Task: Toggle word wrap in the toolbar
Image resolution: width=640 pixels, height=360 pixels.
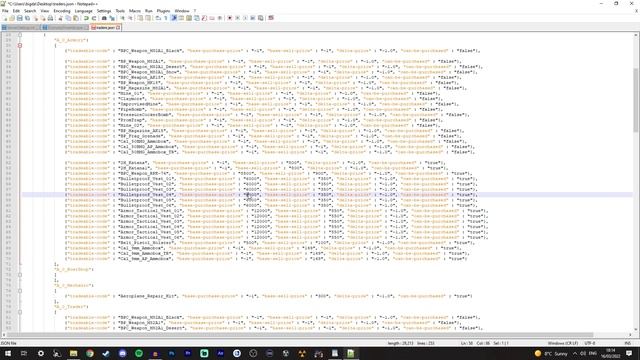Action: pos(158,18)
